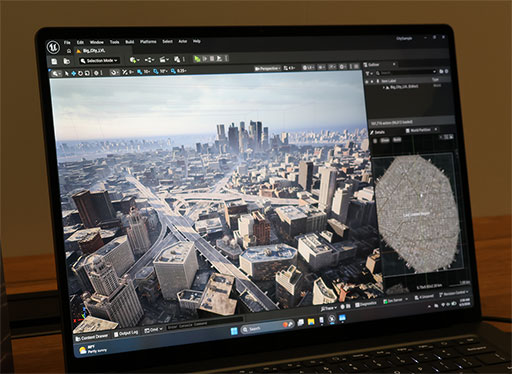Open the Trace dropdown in status bar
The width and height of the screenshot is (512, 374).
(x=328, y=308)
